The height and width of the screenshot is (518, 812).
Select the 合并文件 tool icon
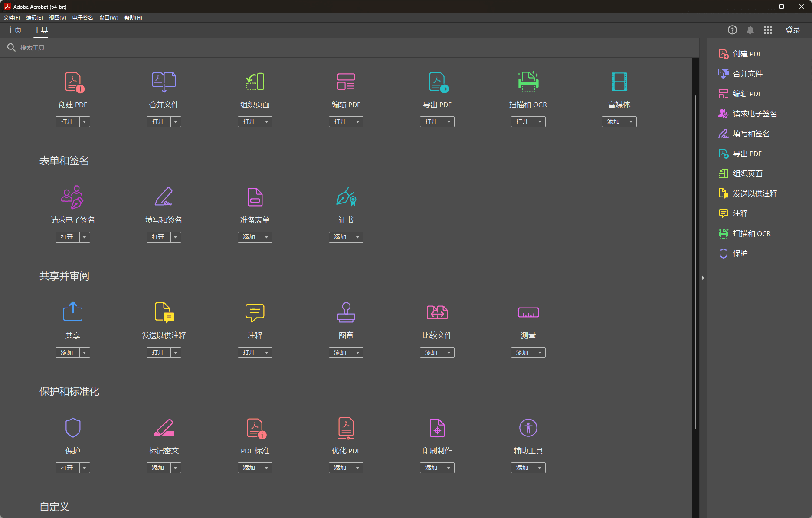coord(164,82)
